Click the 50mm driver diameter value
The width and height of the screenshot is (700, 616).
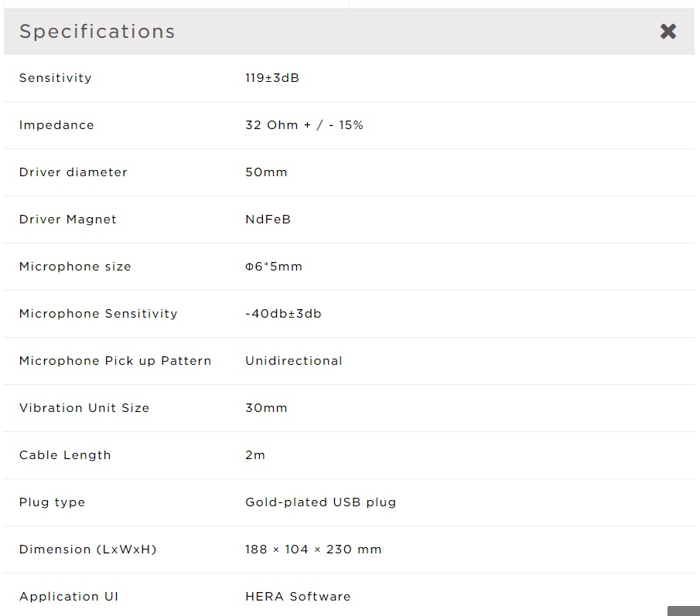pos(266,172)
